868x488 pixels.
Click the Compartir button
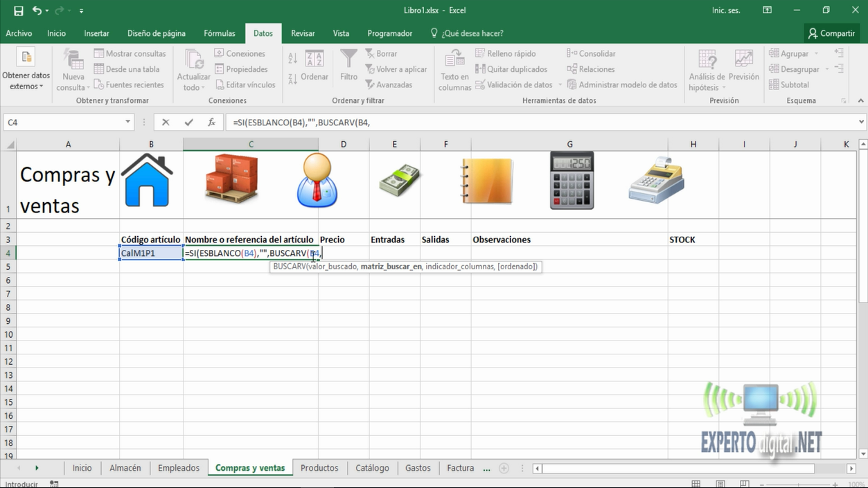(x=831, y=33)
